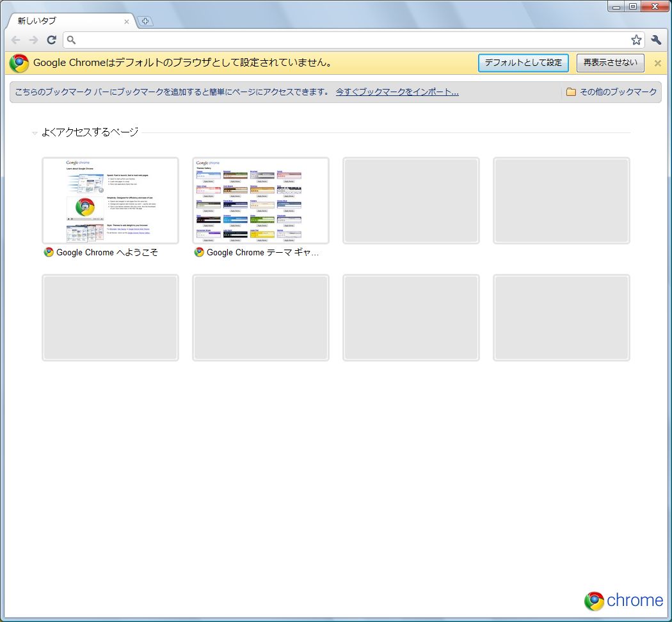Click the magnifier icon in address bar
The height and width of the screenshot is (622, 672).
click(x=71, y=40)
